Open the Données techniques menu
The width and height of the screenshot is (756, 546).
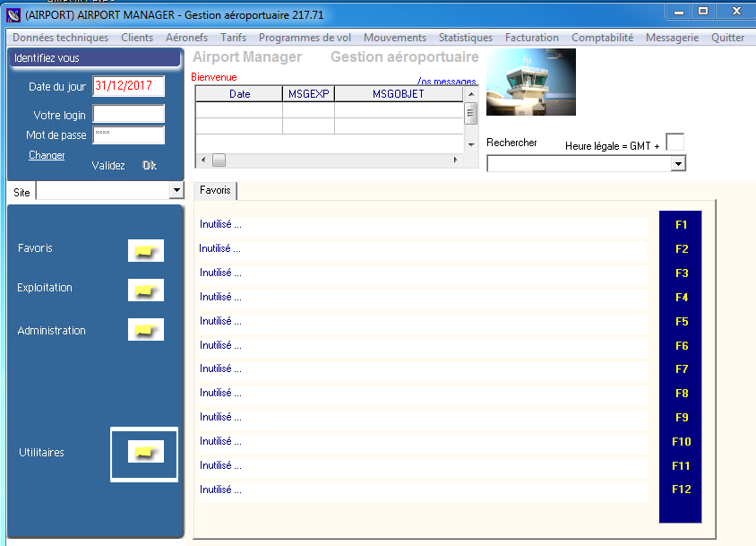[60, 38]
